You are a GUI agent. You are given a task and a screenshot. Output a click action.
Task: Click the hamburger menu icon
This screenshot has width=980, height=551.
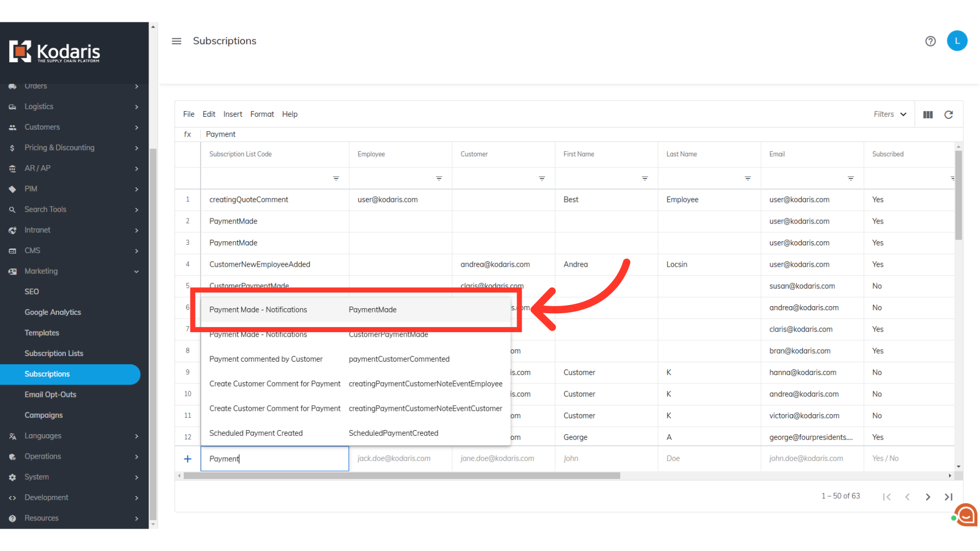coord(176,41)
